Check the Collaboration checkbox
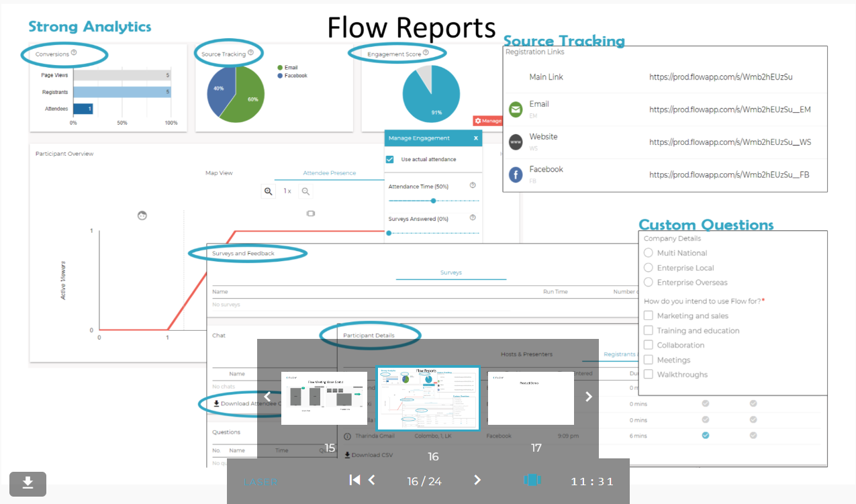Viewport: 856px width, 504px height. click(x=648, y=345)
